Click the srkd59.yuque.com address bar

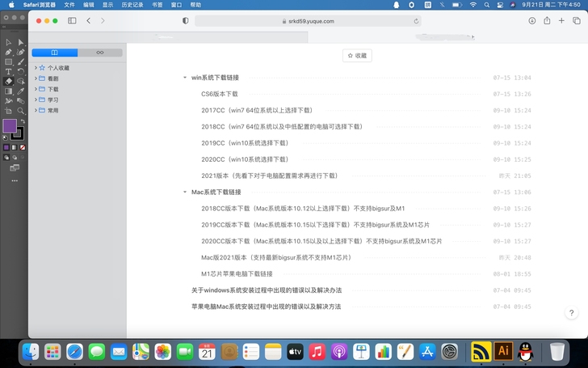click(308, 21)
